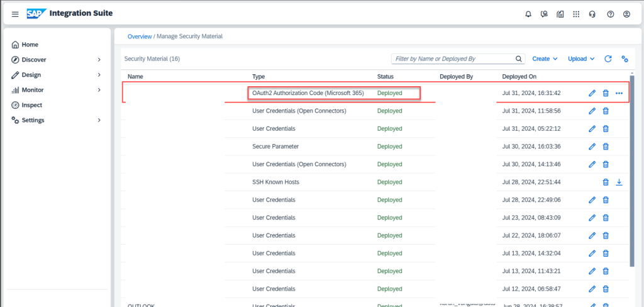Open the user profile icon

tap(626, 14)
